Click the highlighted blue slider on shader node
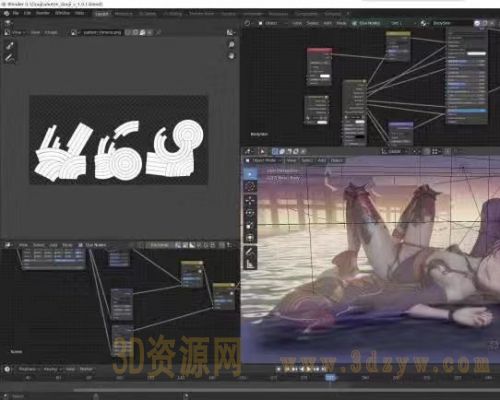 pos(467,110)
